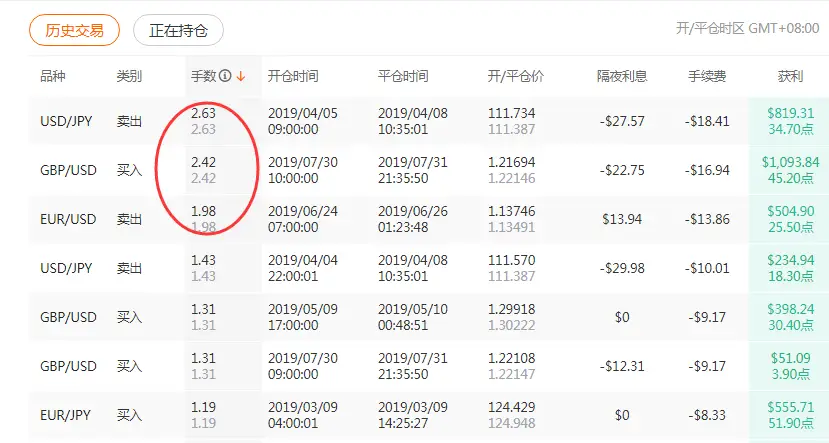Select GBP/USD opened 2019/05/09
The width and height of the screenshot is (829, 443).
(68, 317)
